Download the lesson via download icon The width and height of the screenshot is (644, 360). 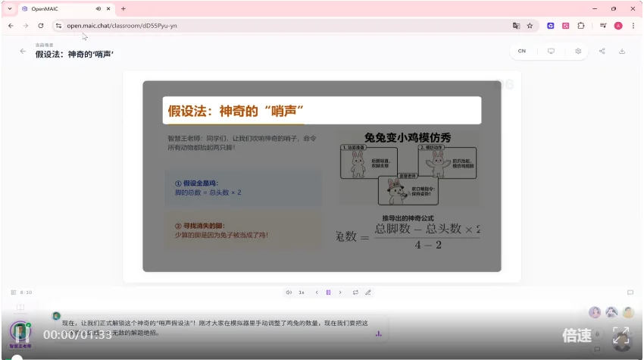(622, 51)
